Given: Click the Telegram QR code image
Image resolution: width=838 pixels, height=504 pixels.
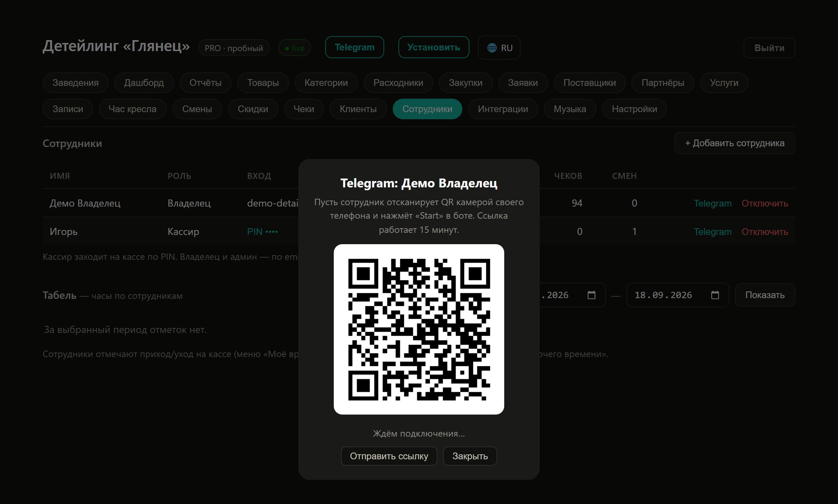Looking at the screenshot, I should click(419, 329).
